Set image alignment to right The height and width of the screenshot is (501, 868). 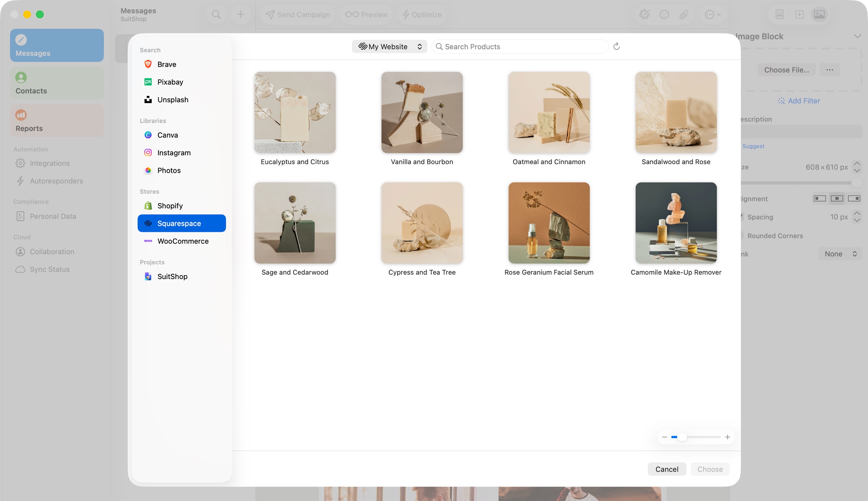[x=854, y=198]
